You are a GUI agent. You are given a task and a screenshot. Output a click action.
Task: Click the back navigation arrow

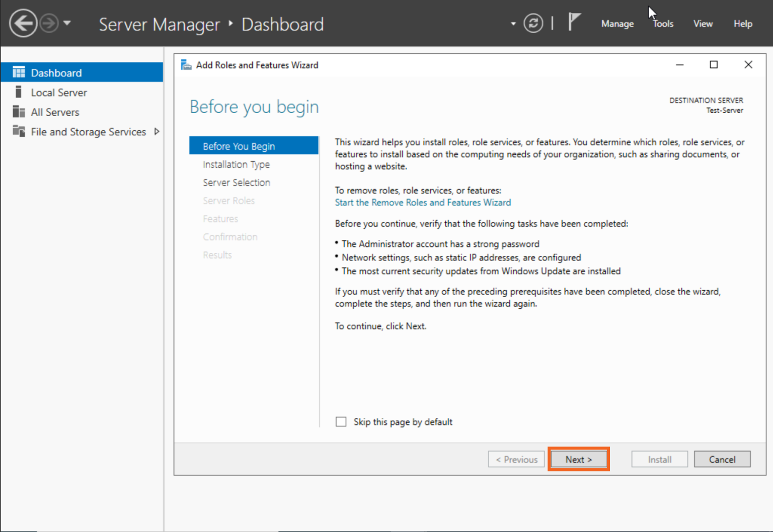click(x=23, y=23)
